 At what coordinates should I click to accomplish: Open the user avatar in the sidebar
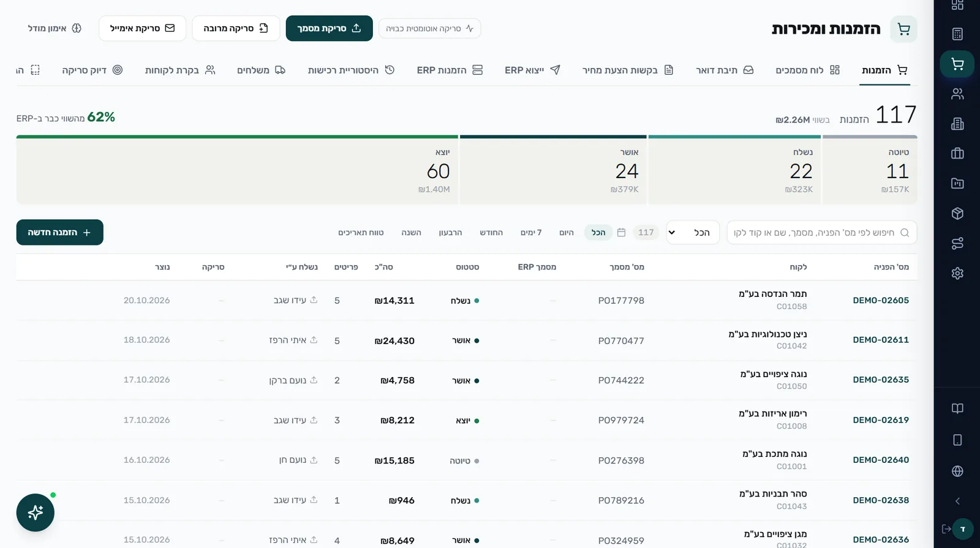click(x=963, y=529)
